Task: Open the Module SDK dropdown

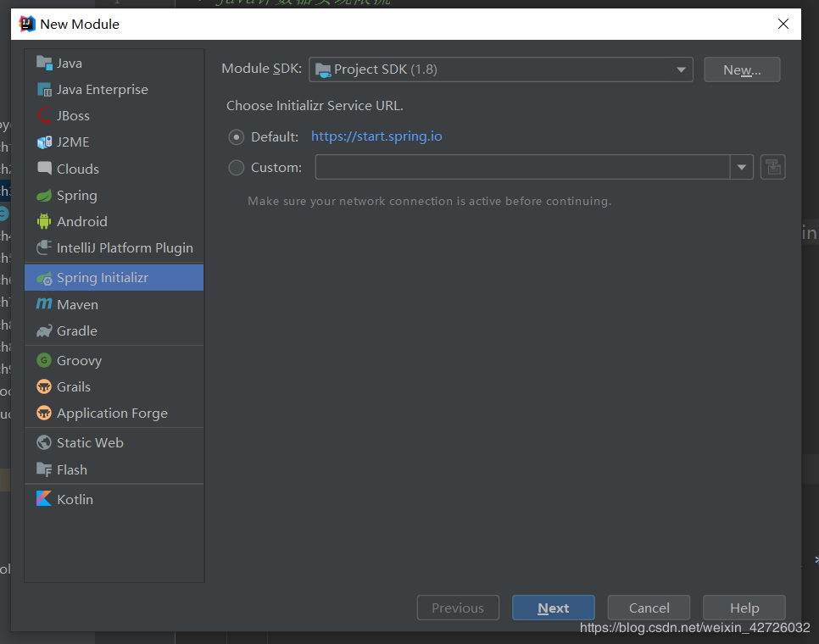Action: point(501,69)
